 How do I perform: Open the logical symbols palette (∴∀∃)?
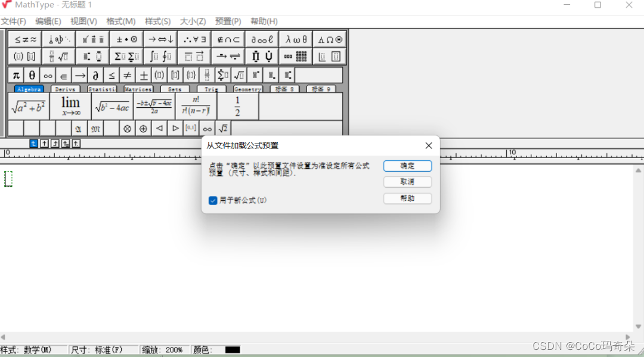click(x=194, y=40)
